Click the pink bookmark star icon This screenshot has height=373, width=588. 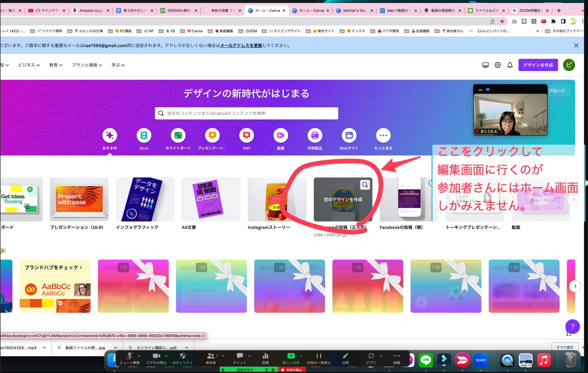502,21
